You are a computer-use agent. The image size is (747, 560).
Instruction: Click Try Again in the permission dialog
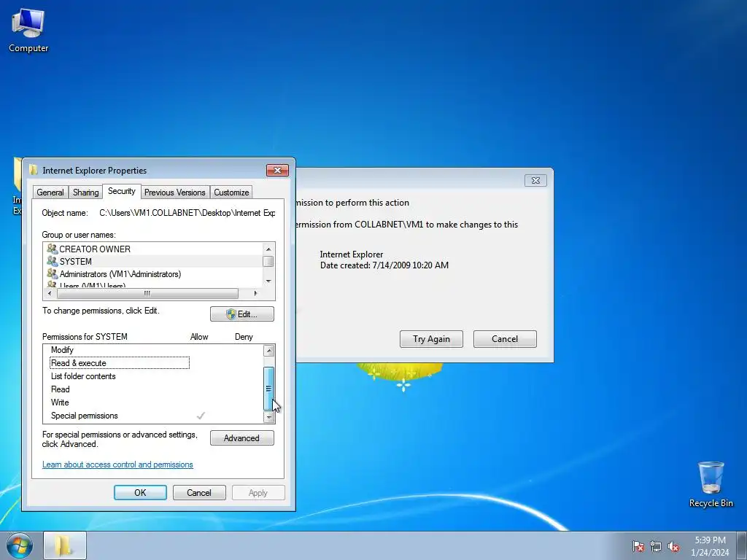pos(431,339)
